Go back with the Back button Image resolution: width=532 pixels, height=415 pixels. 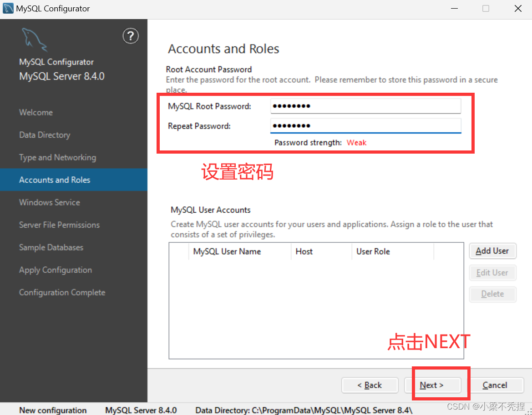pos(370,385)
